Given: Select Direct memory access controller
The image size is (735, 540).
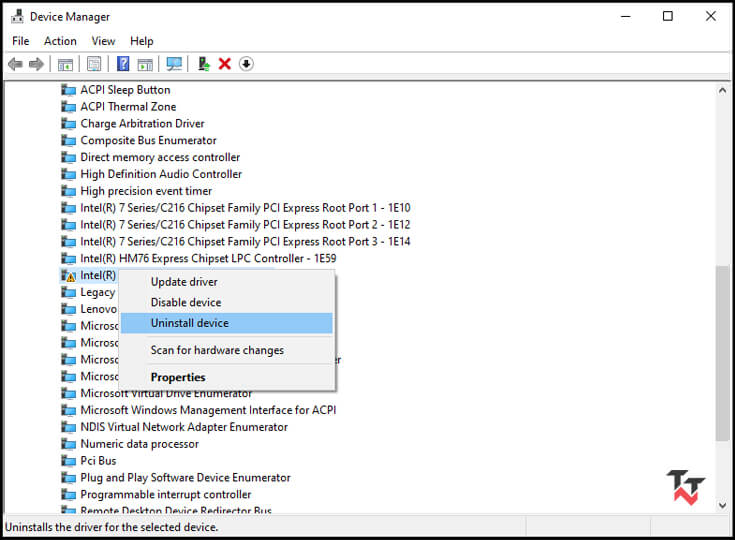Looking at the screenshot, I should click(160, 158).
